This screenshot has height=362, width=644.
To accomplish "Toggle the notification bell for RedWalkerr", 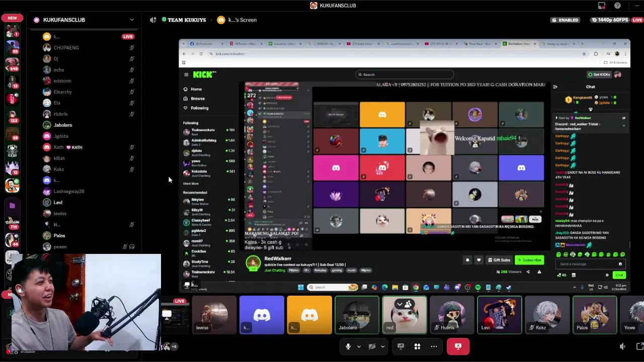I will tap(467, 260).
